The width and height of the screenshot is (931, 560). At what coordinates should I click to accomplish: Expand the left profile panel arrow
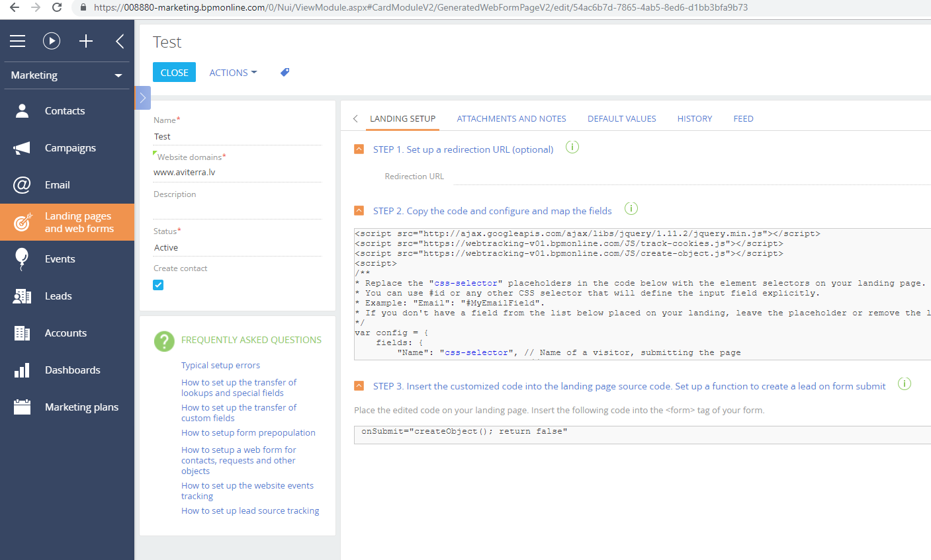point(142,98)
